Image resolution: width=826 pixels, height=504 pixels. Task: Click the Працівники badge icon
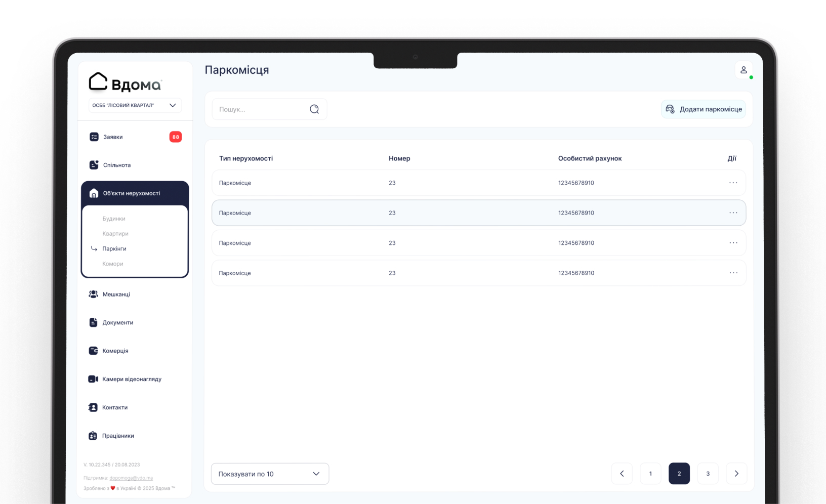(x=93, y=436)
